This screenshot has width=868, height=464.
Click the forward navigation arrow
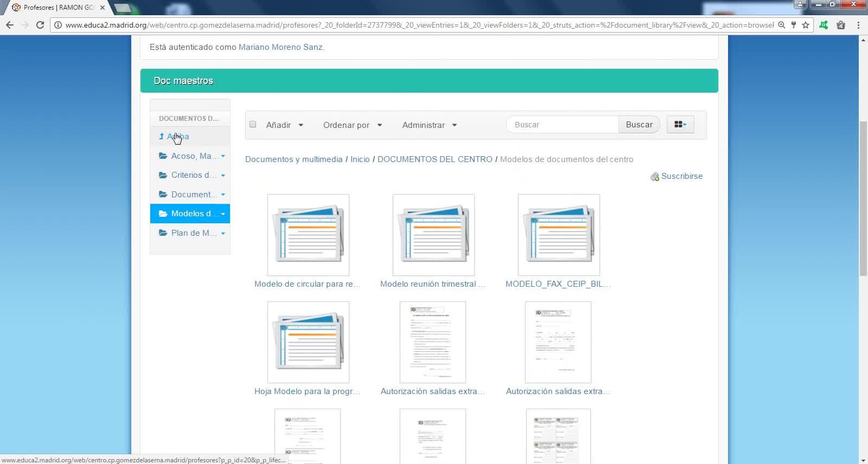click(25, 25)
